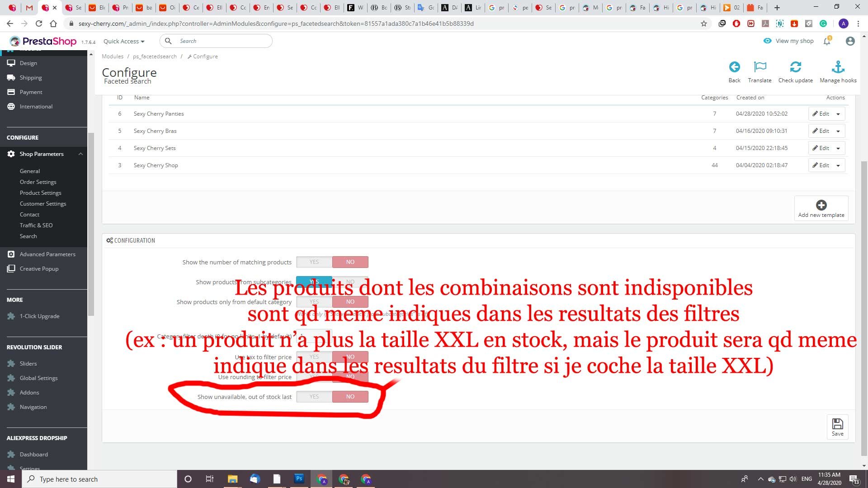Click the PrestaShop top search field
Viewport: 868px width, 488px height.
click(216, 41)
